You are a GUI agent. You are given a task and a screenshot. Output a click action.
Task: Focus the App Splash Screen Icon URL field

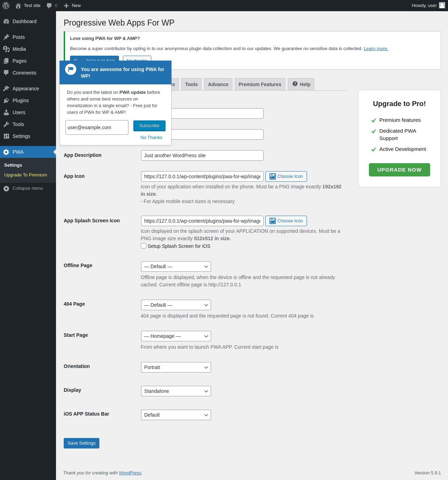202,221
